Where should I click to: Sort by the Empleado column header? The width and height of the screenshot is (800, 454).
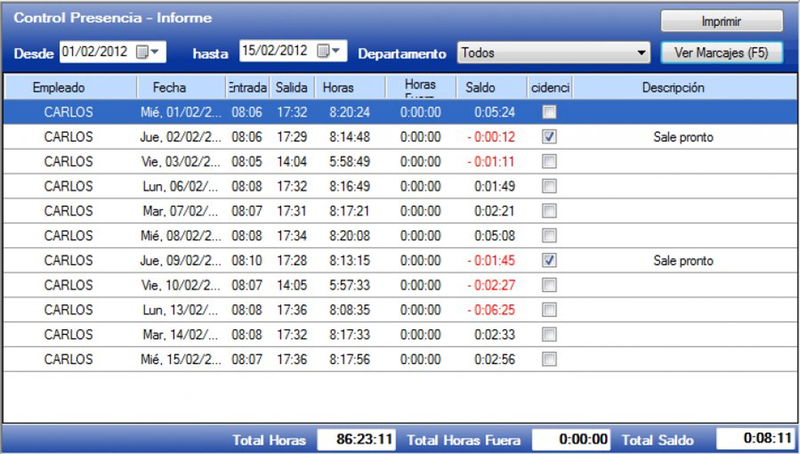coord(70,87)
